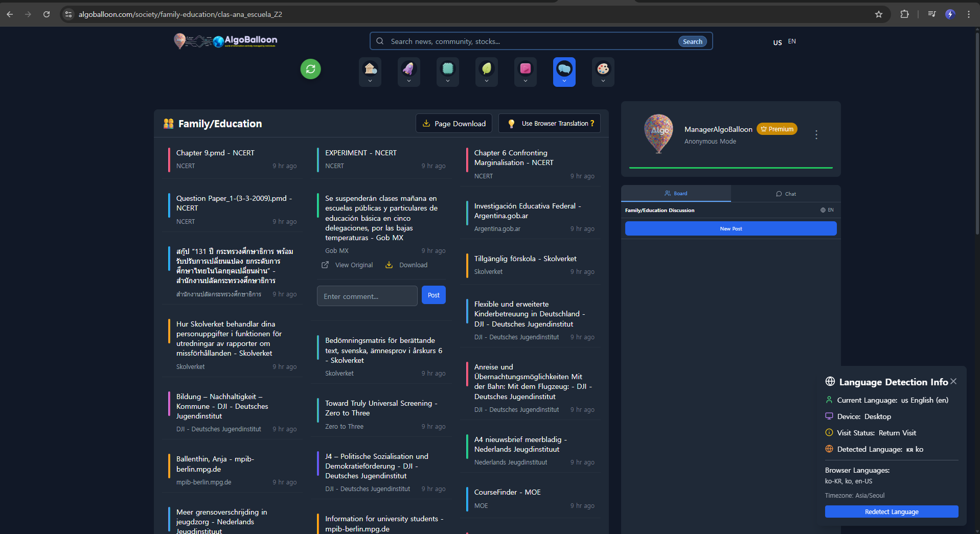Click the New Post button
Viewport: 980px width, 534px height.
pyautogui.click(x=730, y=228)
